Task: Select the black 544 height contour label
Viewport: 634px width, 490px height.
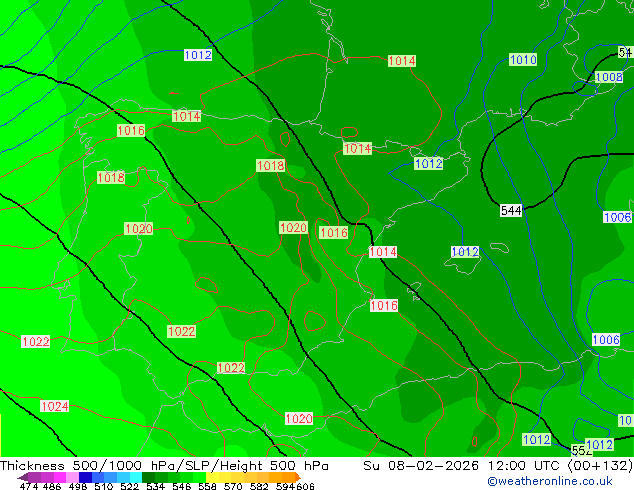Action: tap(511, 211)
